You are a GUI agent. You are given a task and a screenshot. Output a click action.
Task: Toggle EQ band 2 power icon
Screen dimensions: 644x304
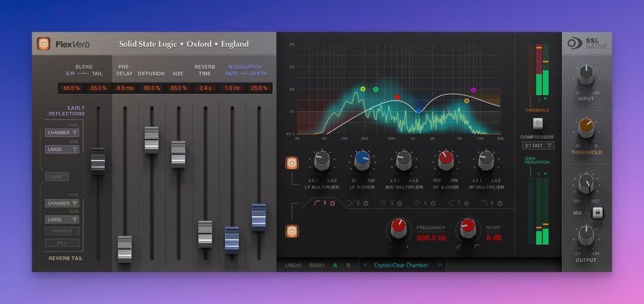(x=366, y=203)
